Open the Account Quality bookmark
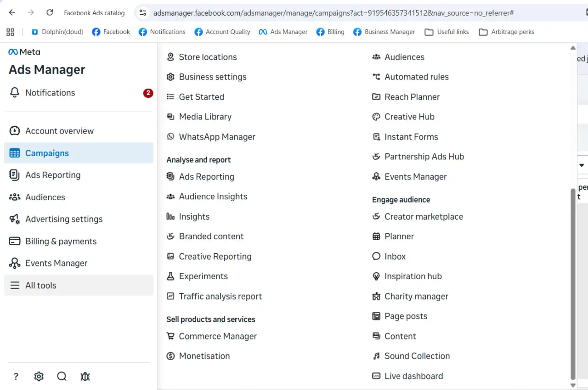Viewport: 588px width, 390px height. click(x=222, y=32)
